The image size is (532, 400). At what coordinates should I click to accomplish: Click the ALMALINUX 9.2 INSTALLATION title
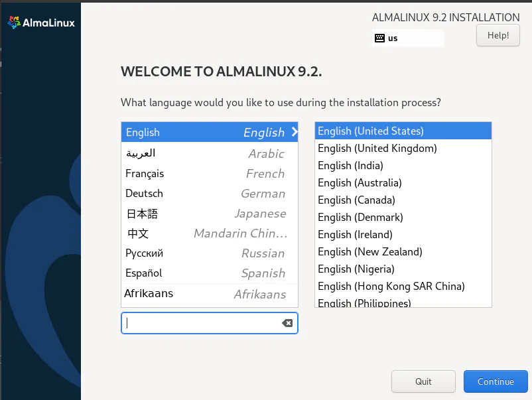pos(446,17)
